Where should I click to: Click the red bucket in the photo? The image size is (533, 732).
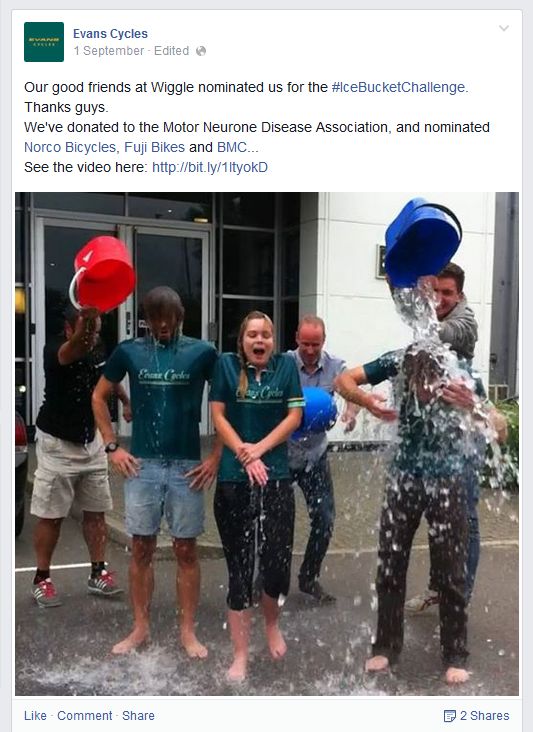point(103,274)
